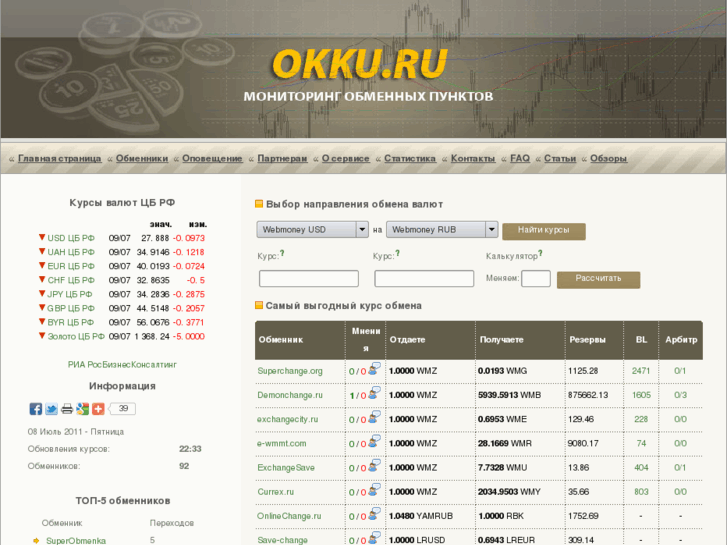The width and height of the screenshot is (727, 545).
Task: Click JPY ЦБ РФ rate link
Action: 70,294
